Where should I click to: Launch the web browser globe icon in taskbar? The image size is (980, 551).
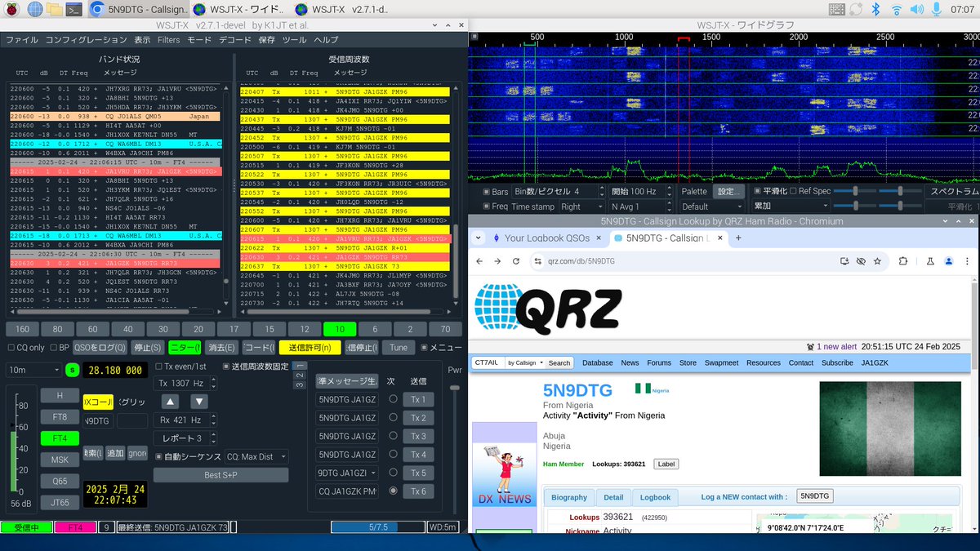[34, 10]
